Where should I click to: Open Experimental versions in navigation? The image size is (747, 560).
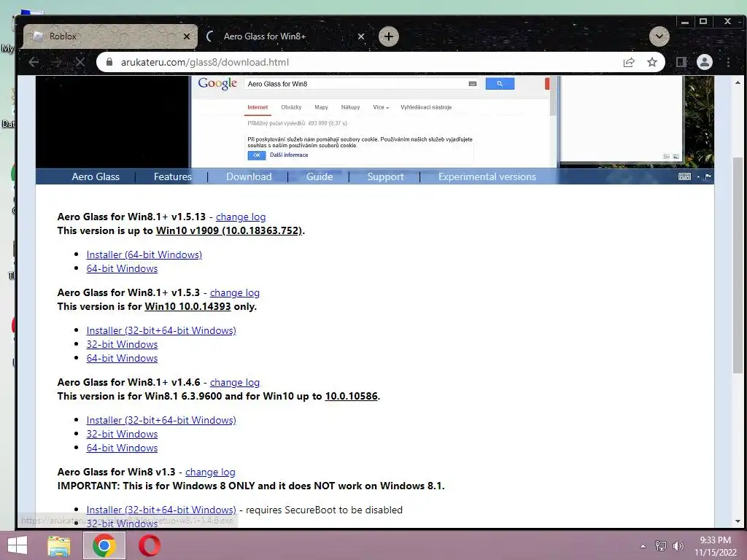pos(487,176)
